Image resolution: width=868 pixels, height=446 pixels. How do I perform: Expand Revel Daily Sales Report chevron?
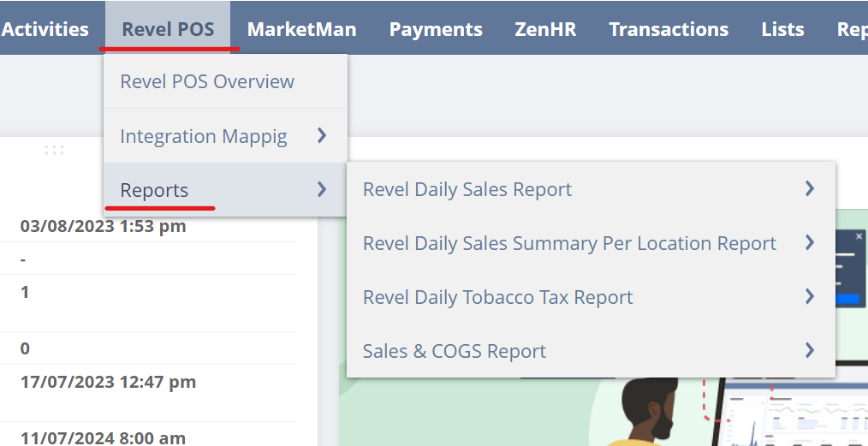(810, 188)
